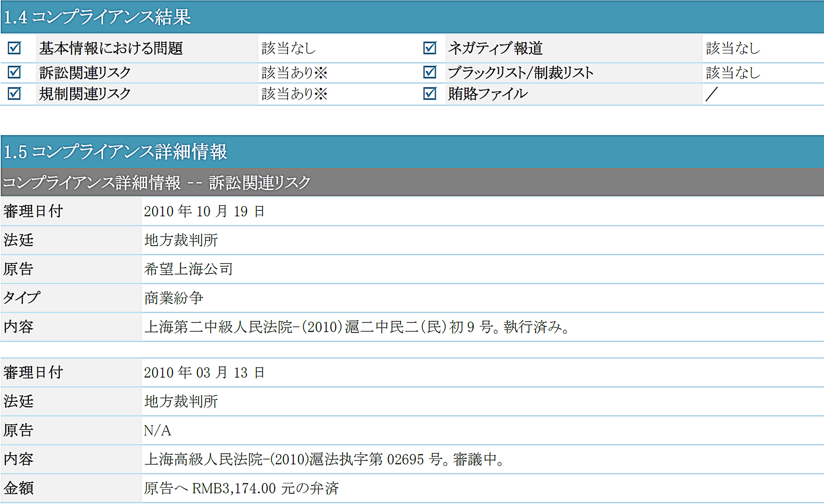Click the amount RMB3,174.00 元の弁済

(241, 488)
